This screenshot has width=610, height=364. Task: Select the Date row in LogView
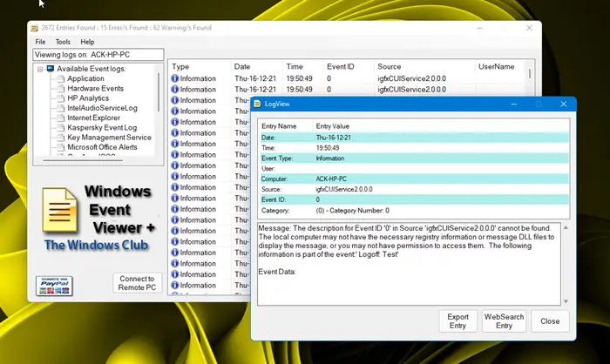(x=414, y=138)
